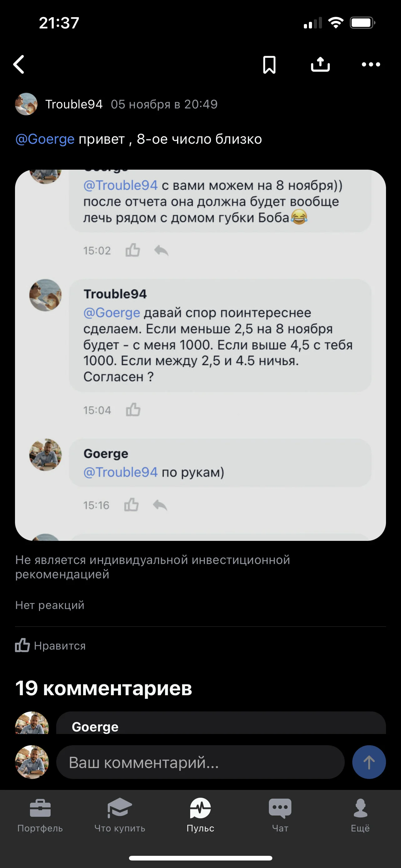
Task: Open Trouble94's avatar at post header
Action: point(26,104)
